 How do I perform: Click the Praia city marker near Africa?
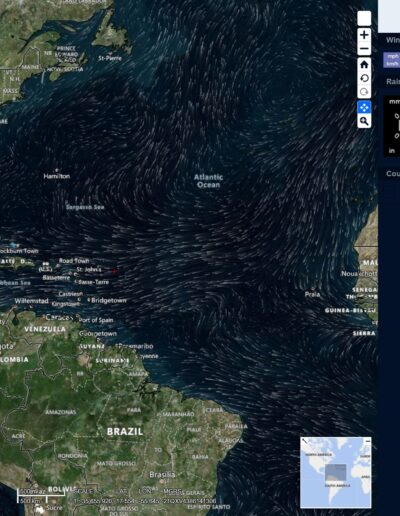(312, 288)
